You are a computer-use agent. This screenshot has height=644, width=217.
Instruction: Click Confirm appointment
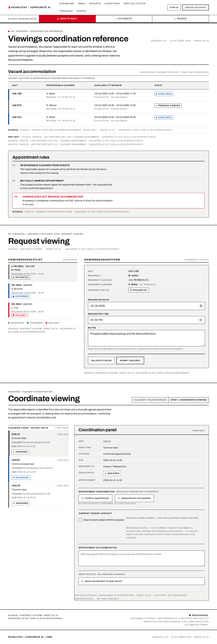pos(95,498)
